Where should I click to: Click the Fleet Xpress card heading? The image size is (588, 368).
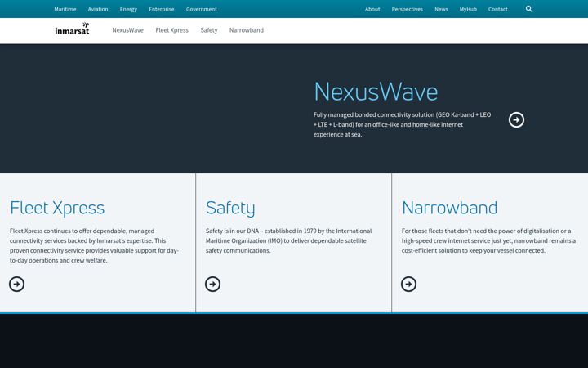click(57, 208)
